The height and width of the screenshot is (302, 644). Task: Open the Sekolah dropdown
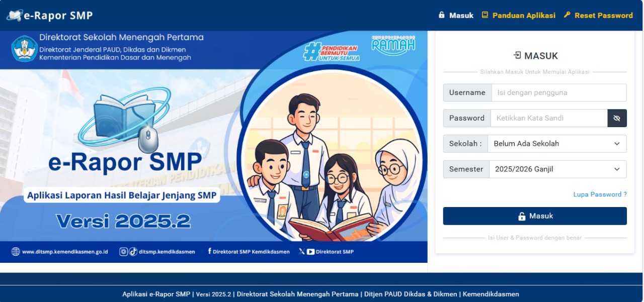pyautogui.click(x=557, y=144)
